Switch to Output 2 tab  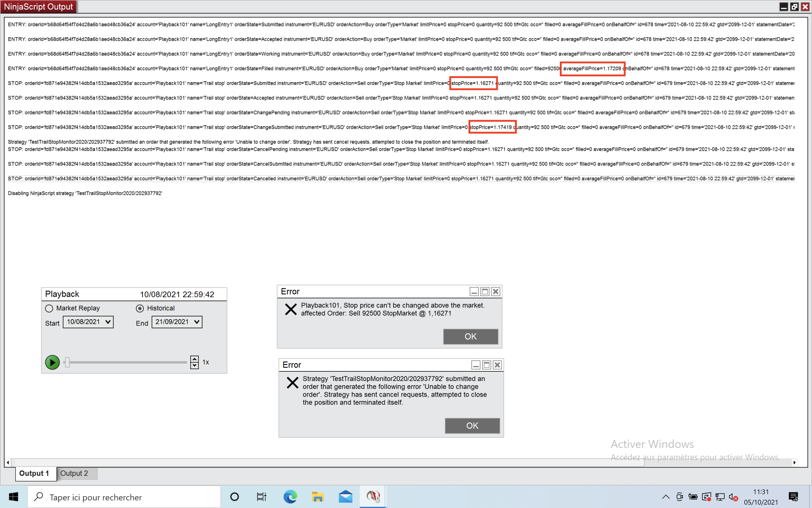click(74, 473)
